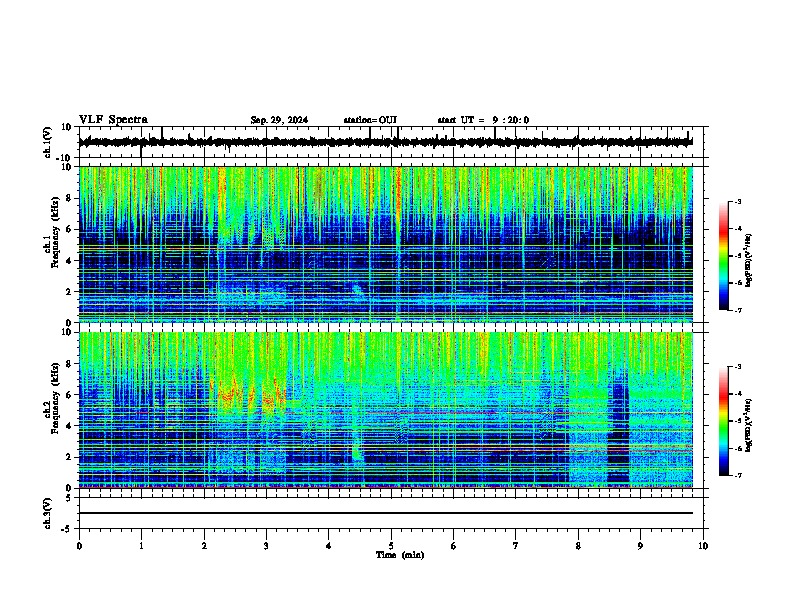The height and width of the screenshot is (612, 792).
Task: Click the ch.1 voltage waveform trace
Action: click(386, 142)
